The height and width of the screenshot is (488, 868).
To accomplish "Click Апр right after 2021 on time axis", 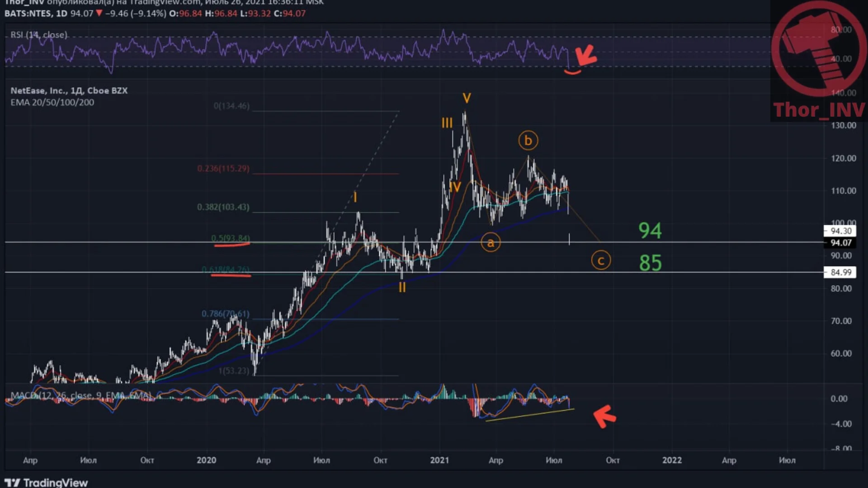I will pos(496,460).
